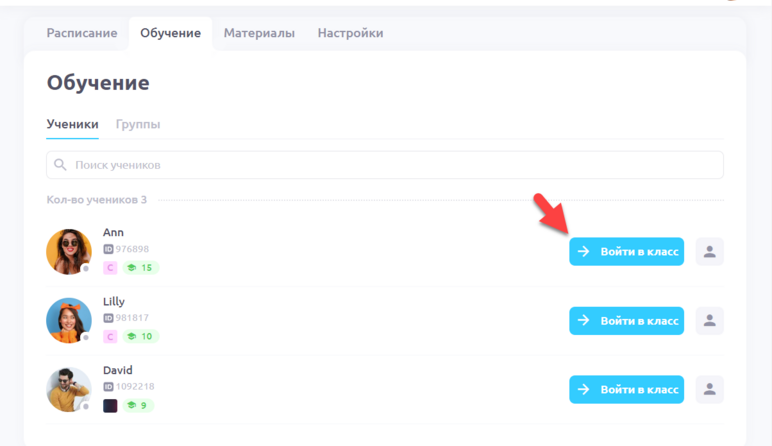Open Ann's profile person icon

[709, 252]
